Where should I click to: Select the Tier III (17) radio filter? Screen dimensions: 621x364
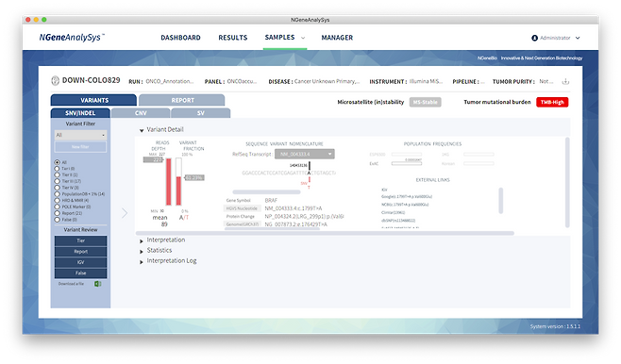(57, 181)
